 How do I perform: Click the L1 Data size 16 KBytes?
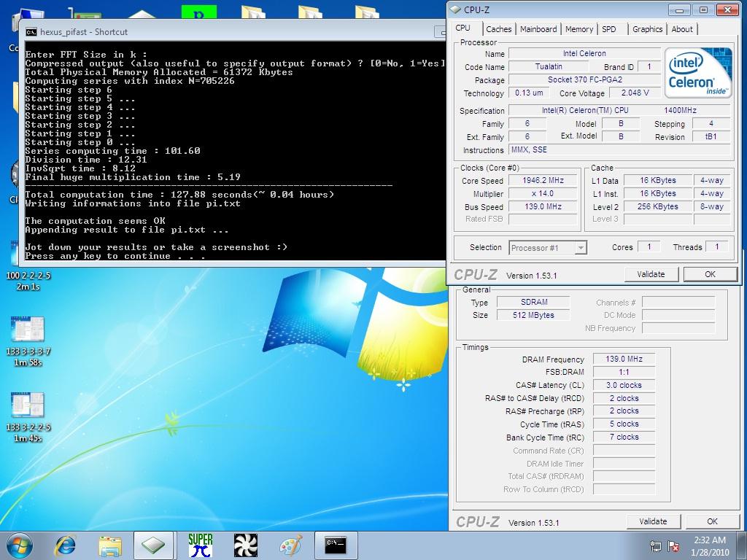(657, 181)
